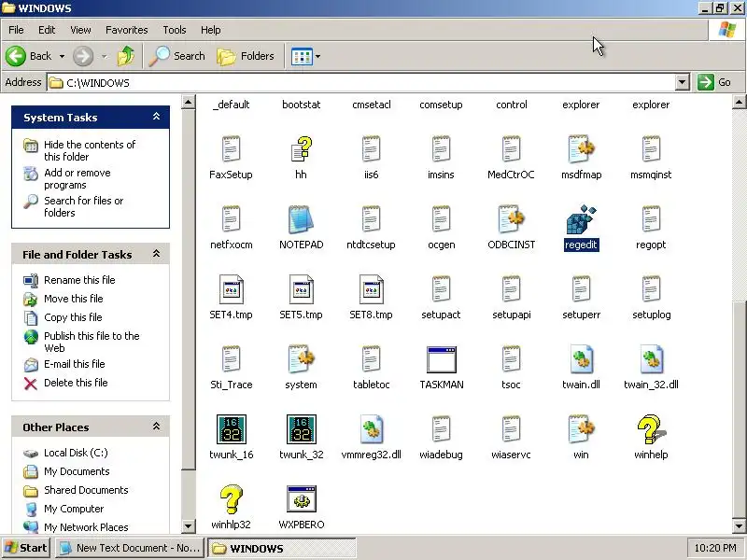Switch to New Text Document taskbar window
The width and height of the screenshot is (747, 560).
tap(130, 548)
